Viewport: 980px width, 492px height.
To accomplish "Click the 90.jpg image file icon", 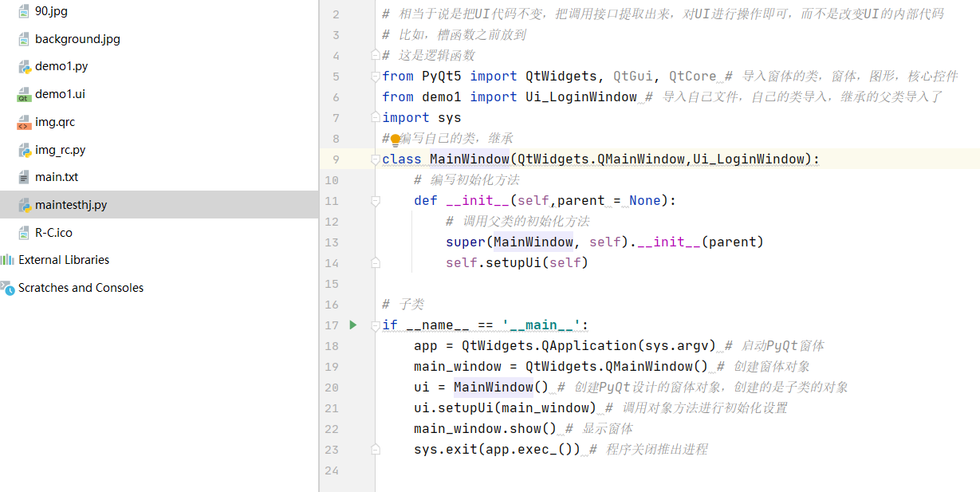I will coord(24,11).
